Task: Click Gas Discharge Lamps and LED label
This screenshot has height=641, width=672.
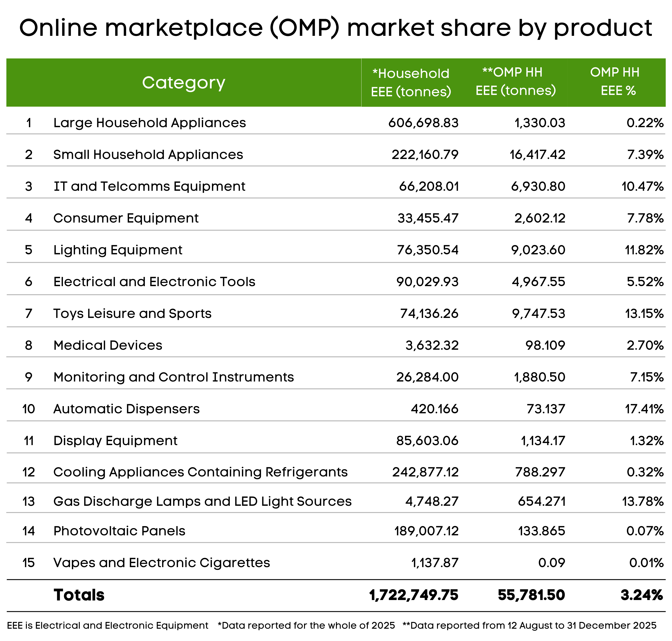Action: pyautogui.click(x=202, y=501)
